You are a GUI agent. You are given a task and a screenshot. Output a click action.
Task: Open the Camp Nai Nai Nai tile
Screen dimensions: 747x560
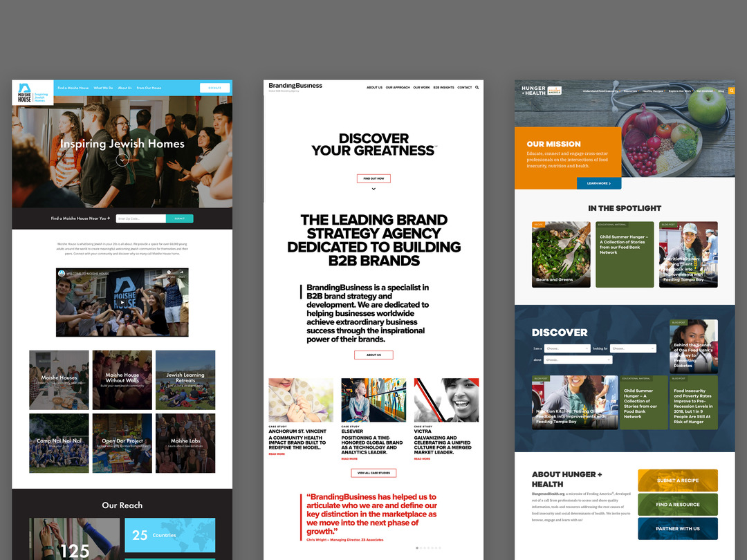click(59, 443)
